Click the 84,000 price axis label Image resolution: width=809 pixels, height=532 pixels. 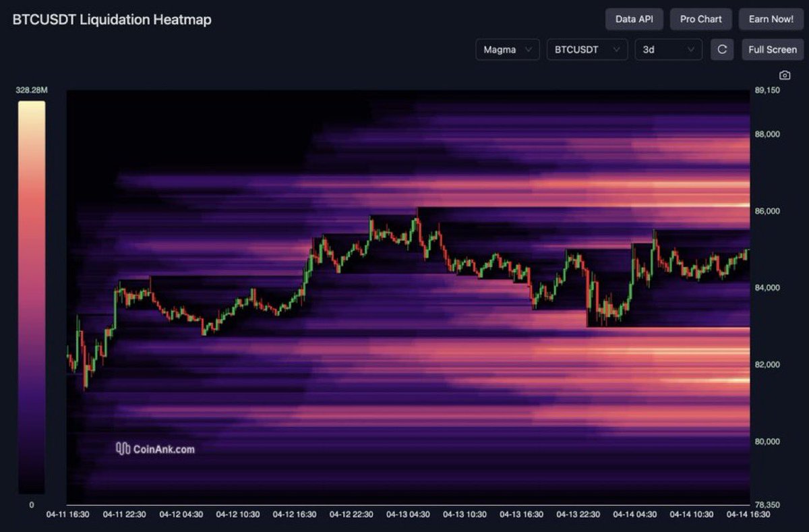coord(767,288)
